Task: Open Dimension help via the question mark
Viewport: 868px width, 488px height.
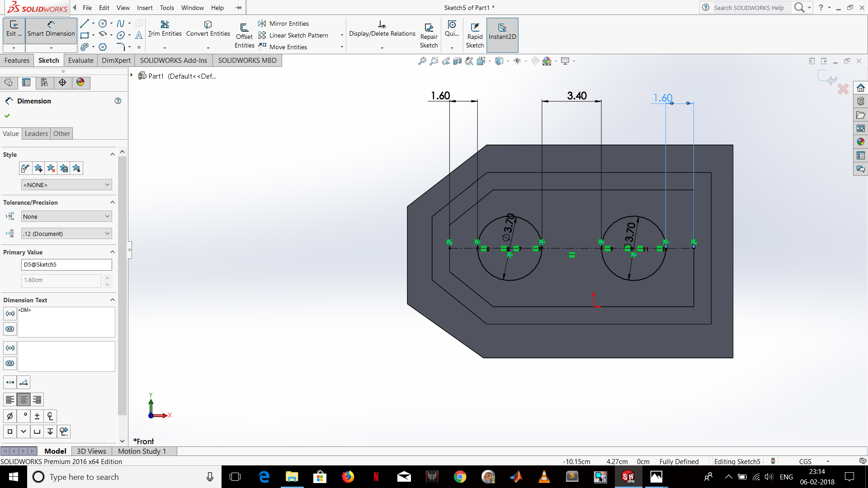Action: tap(118, 101)
